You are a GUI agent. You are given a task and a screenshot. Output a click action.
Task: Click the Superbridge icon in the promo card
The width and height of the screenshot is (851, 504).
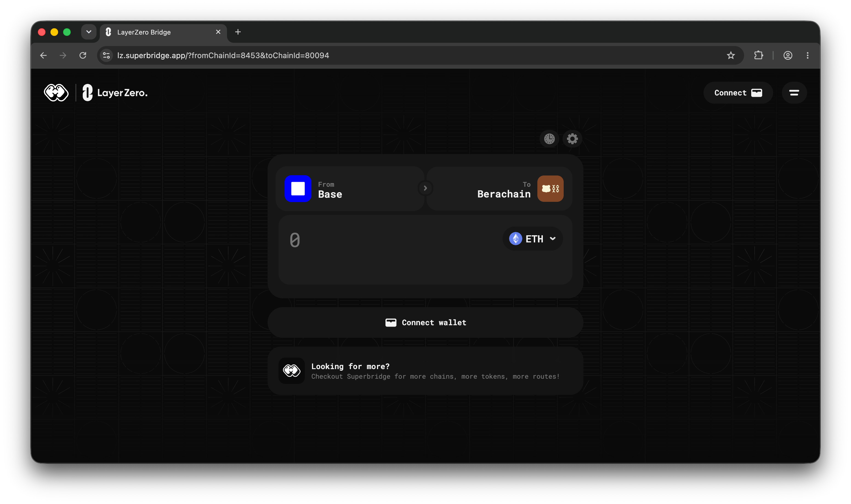[x=292, y=371]
